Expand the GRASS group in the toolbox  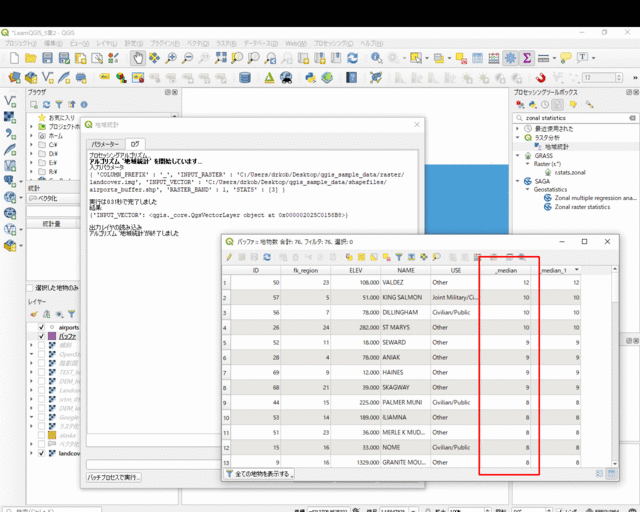point(518,156)
